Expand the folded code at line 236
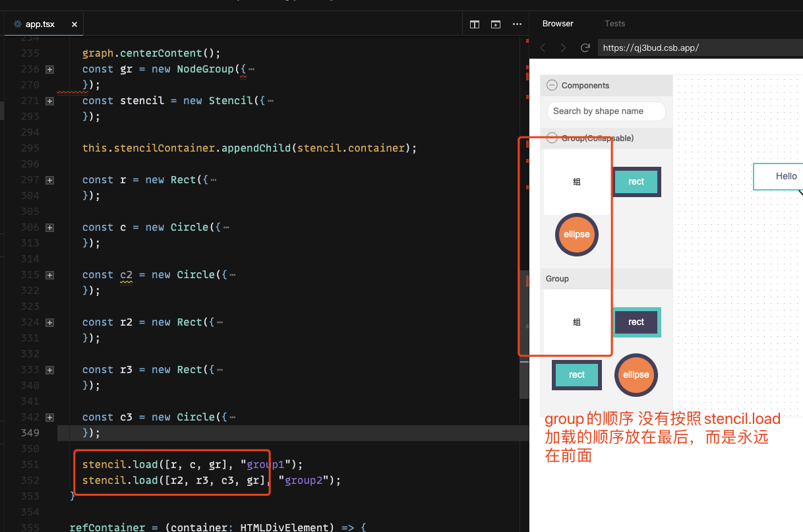Viewport: 803px width, 532px height. pyautogui.click(x=50, y=69)
